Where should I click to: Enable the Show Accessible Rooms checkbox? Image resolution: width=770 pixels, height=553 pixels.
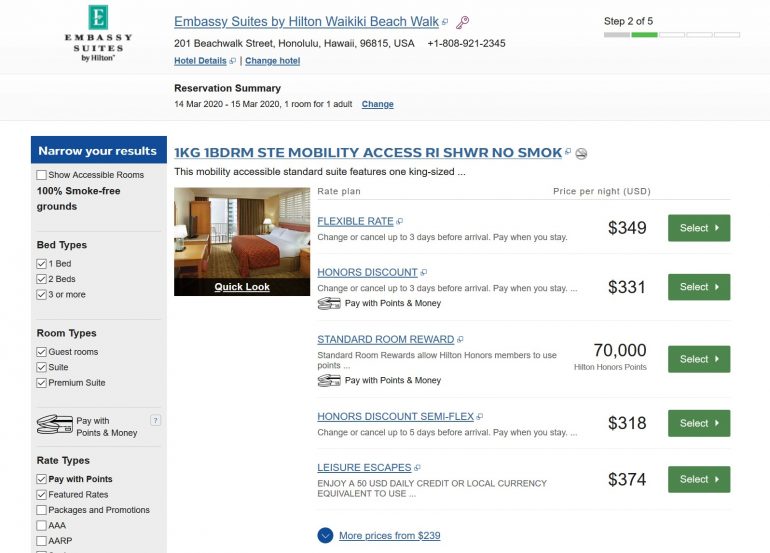click(x=41, y=175)
